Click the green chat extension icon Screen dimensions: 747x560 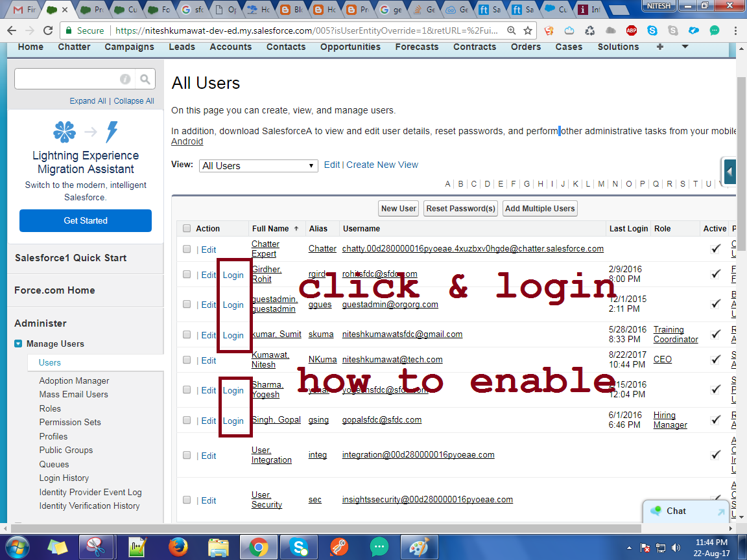(715, 30)
